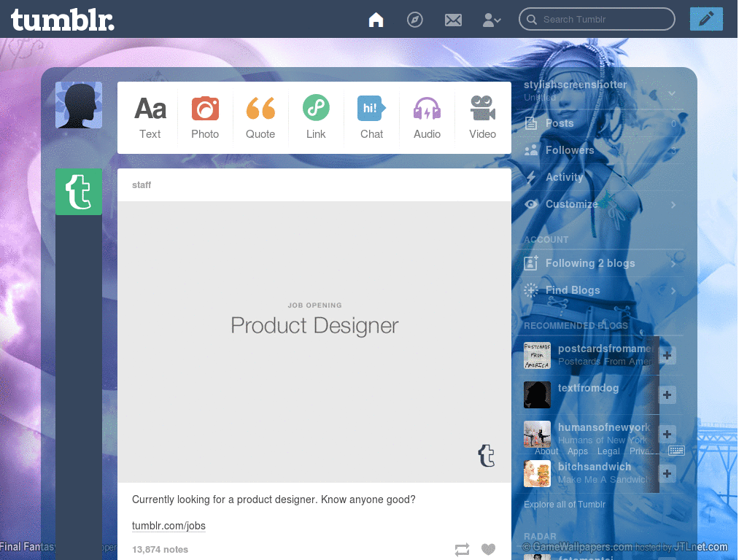Open the staff blog name

point(142,184)
